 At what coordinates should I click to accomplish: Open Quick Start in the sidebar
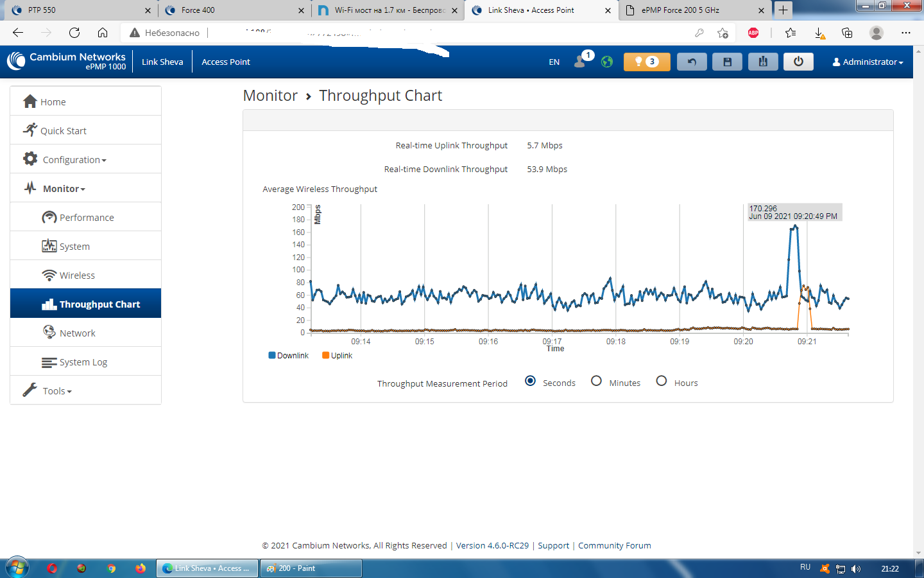(85, 130)
